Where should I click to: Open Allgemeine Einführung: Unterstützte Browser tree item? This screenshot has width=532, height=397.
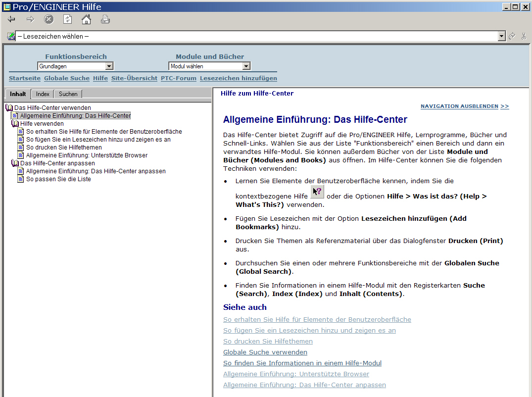point(87,155)
